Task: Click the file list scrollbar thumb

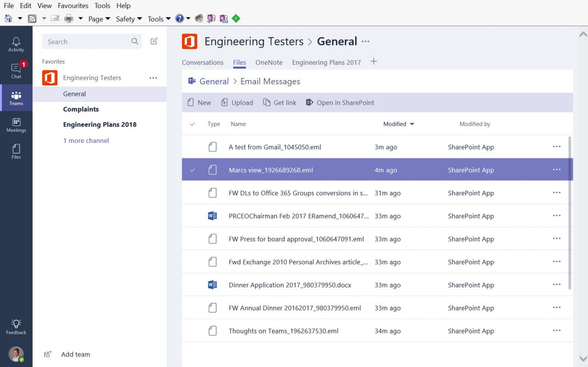Action: click(570, 212)
